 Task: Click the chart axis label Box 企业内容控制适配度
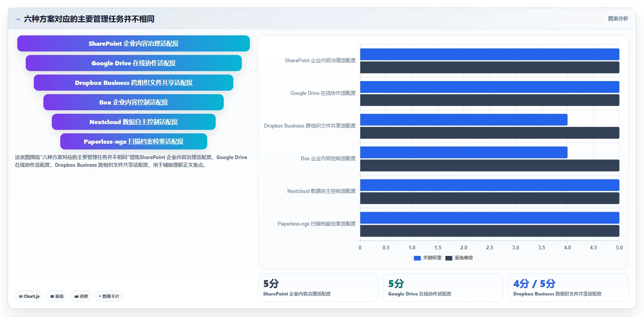[x=328, y=158]
